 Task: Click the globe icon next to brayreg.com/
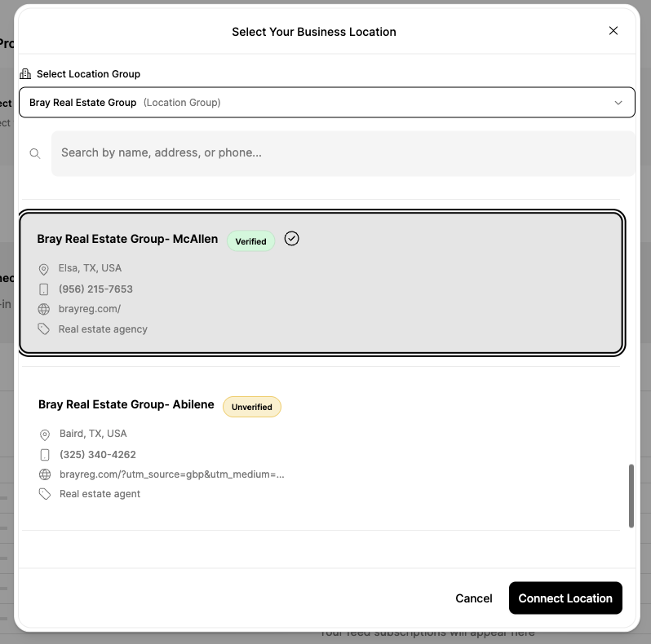[44, 309]
